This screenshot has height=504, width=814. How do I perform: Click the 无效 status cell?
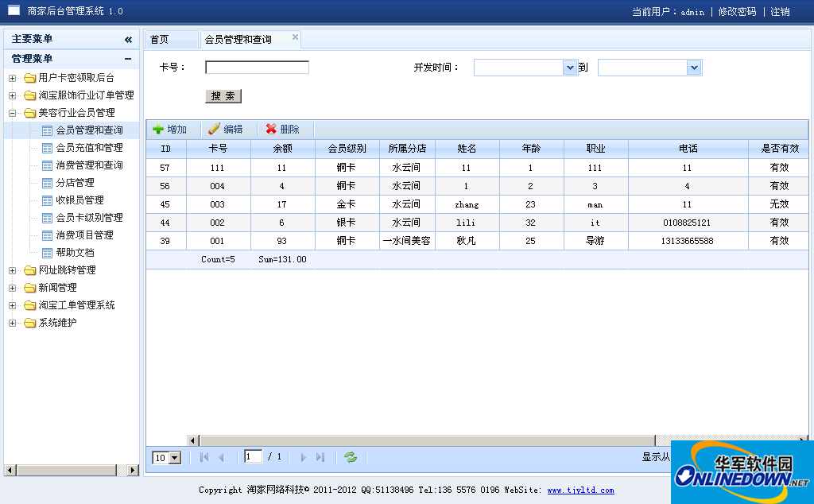coord(779,204)
